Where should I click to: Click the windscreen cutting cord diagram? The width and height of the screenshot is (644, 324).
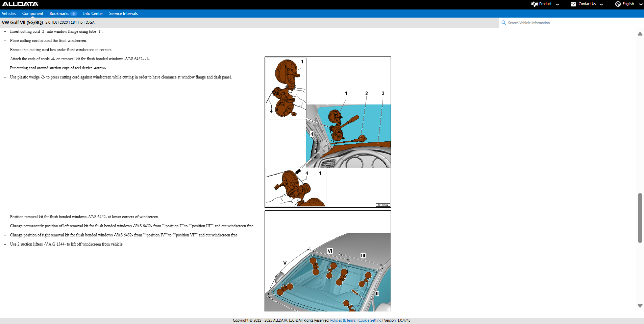(x=328, y=132)
